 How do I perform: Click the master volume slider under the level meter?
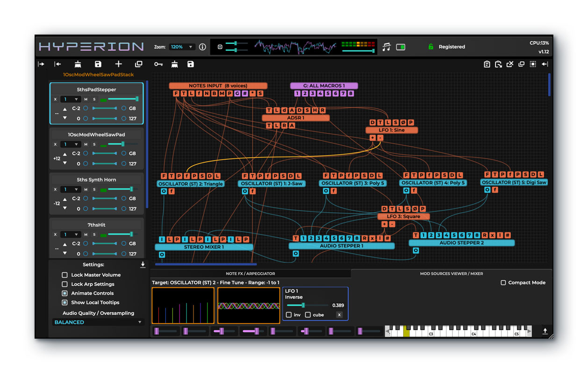pyautogui.click(x=358, y=50)
